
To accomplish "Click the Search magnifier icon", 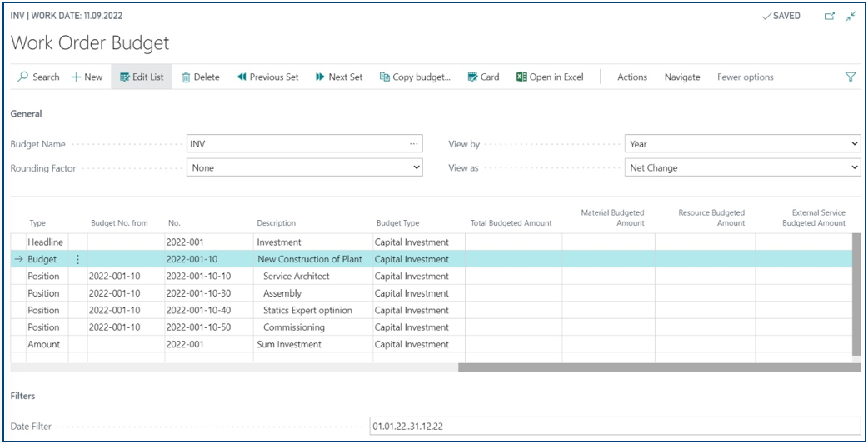I will tap(22, 77).
